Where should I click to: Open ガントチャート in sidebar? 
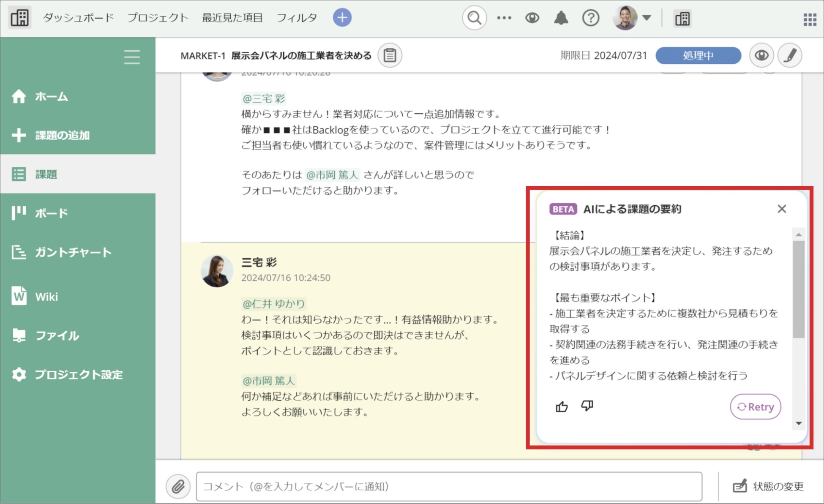point(73,252)
